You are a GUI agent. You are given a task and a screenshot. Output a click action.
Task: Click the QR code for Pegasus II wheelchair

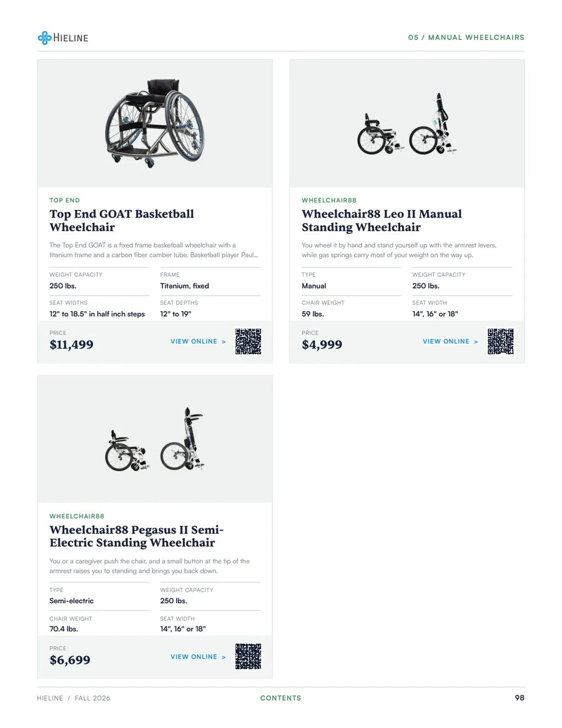(x=248, y=657)
